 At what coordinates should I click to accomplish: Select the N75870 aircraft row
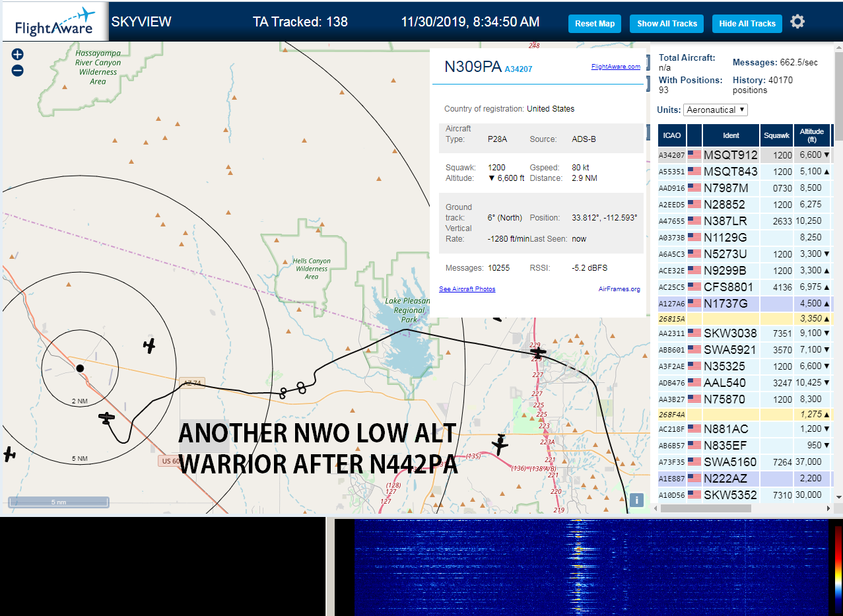click(745, 399)
